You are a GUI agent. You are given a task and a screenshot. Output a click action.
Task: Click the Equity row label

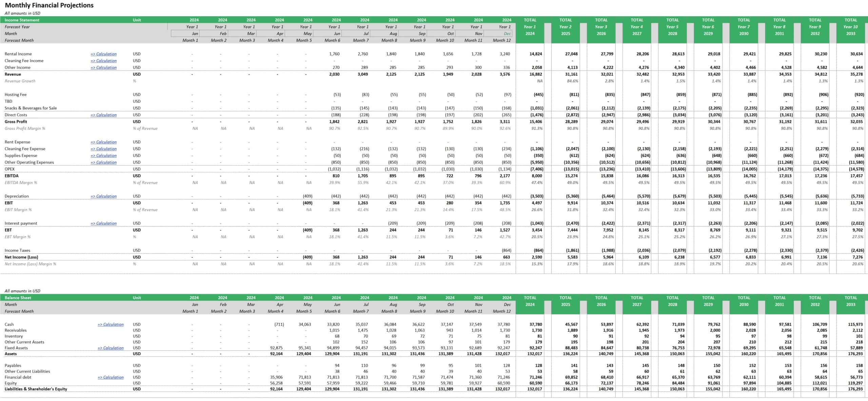11,383
